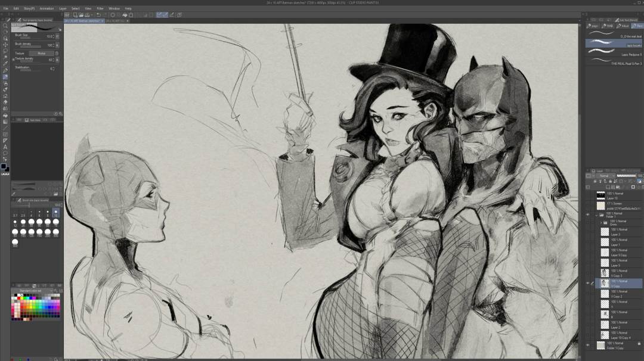The height and width of the screenshot is (361, 644).
Task: Choose the D_D the real deal brush
Action: [x=614, y=34]
